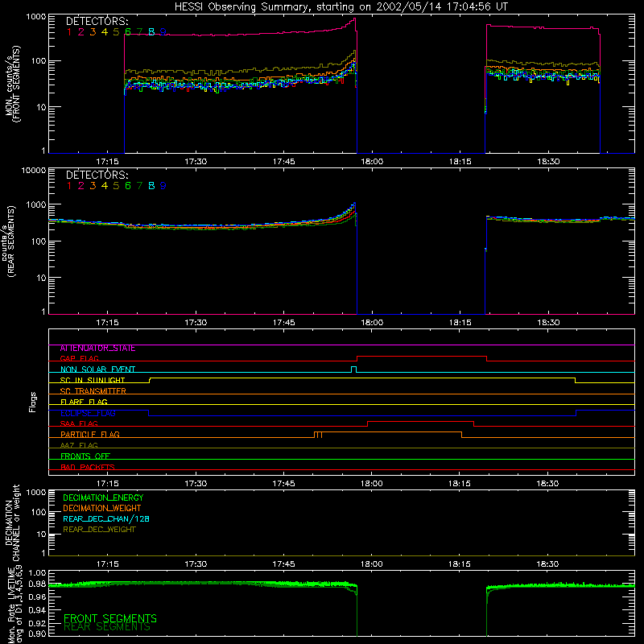The image size is (644, 644).
Task: Select detector 9 in rear segments legend
Action: pyautogui.click(x=163, y=186)
